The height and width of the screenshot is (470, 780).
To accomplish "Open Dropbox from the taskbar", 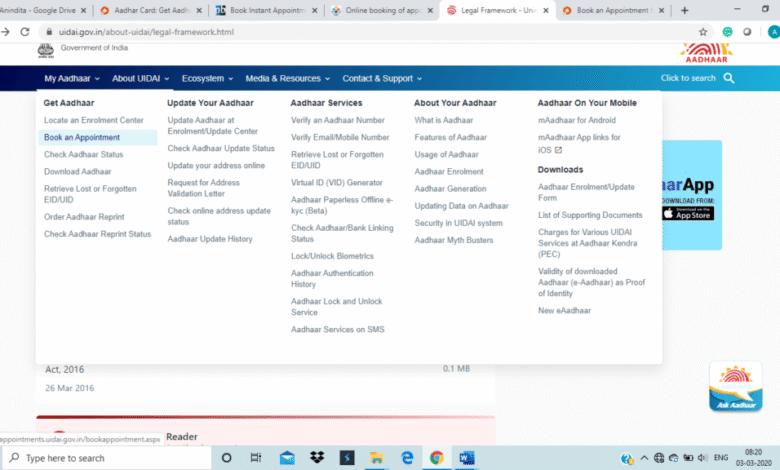I will point(317,458).
